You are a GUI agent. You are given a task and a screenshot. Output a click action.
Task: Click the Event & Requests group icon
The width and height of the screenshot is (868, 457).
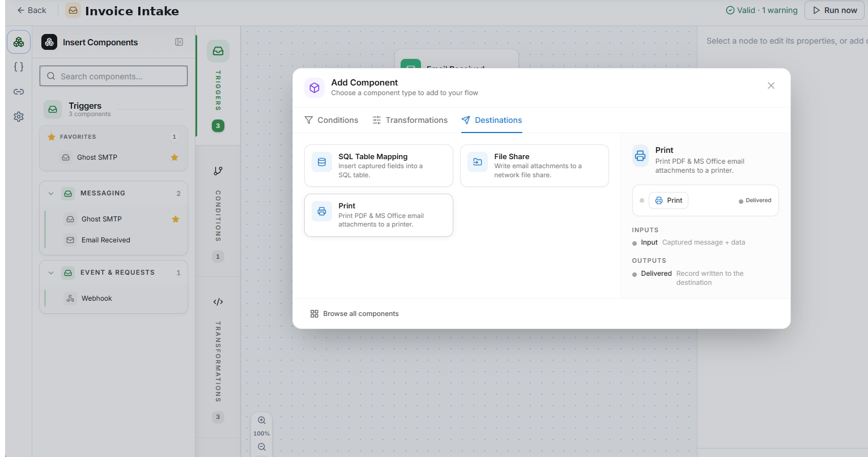point(68,273)
